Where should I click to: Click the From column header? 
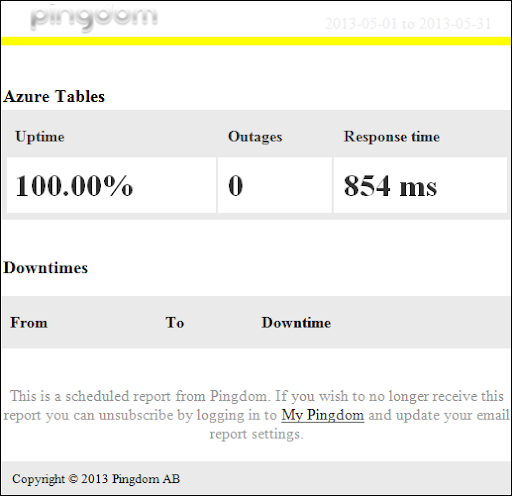[x=29, y=323]
